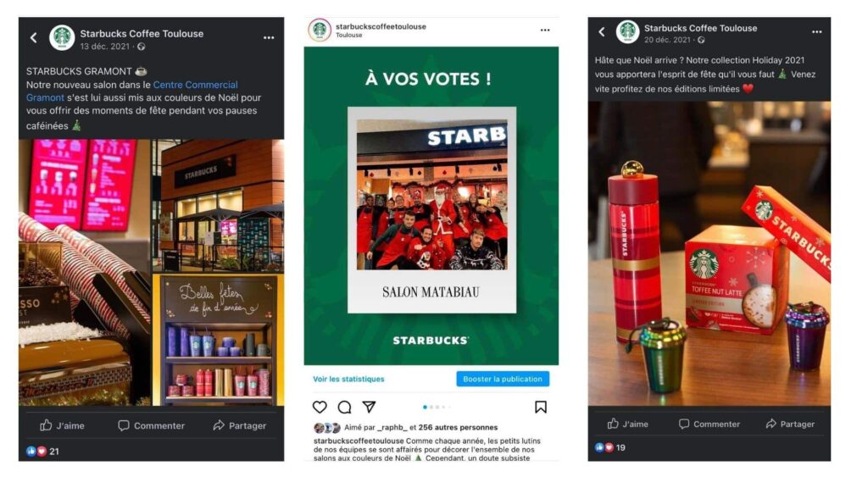
Task: Open the three-dot menu on the 20 déc. post
Action: pos(816,31)
